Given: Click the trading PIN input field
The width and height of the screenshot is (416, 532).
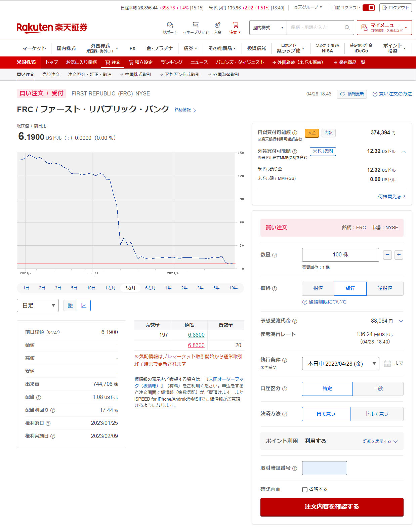Looking at the screenshot, I should (324, 468).
